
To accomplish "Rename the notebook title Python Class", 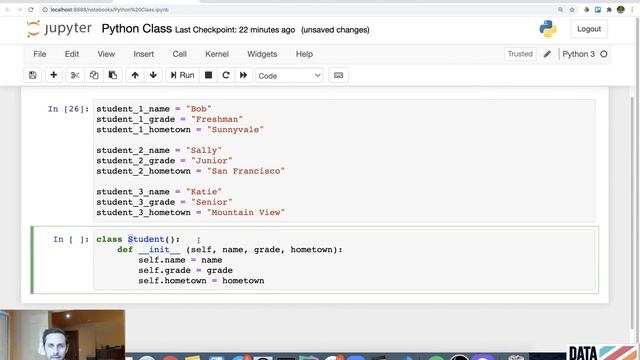I will click(x=136, y=29).
